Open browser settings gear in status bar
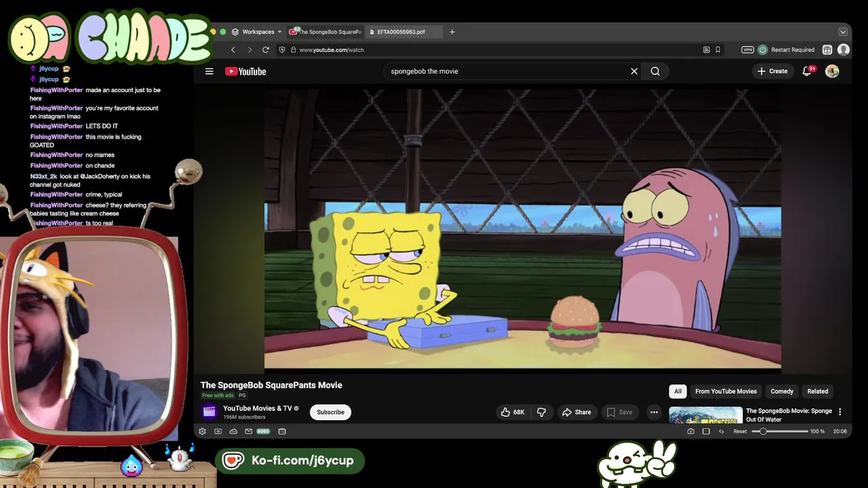Viewport: 868px width, 488px height. coord(202,431)
